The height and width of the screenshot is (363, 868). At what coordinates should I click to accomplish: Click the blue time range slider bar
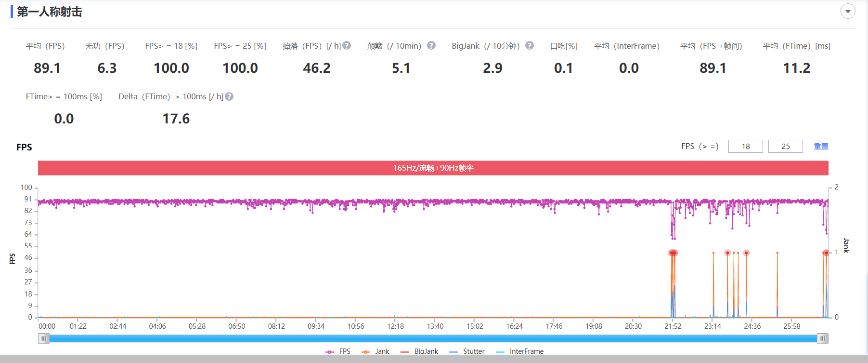coord(433,338)
